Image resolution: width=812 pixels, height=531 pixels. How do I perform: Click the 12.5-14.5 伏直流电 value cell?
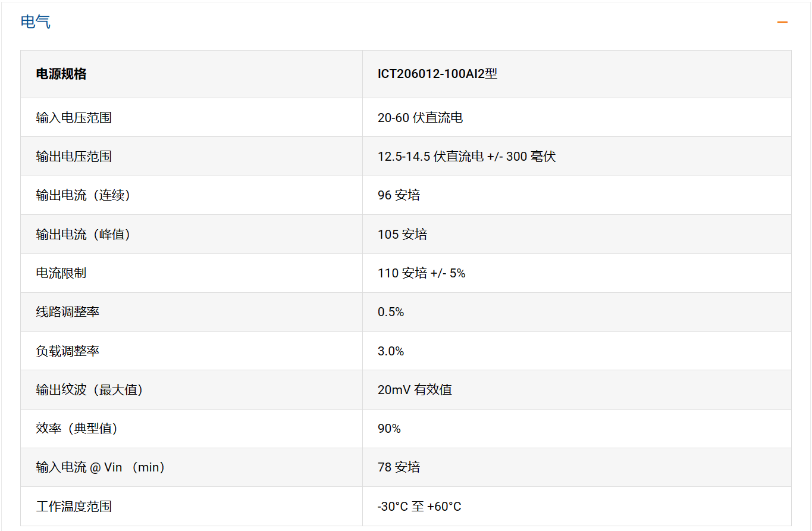coord(466,157)
